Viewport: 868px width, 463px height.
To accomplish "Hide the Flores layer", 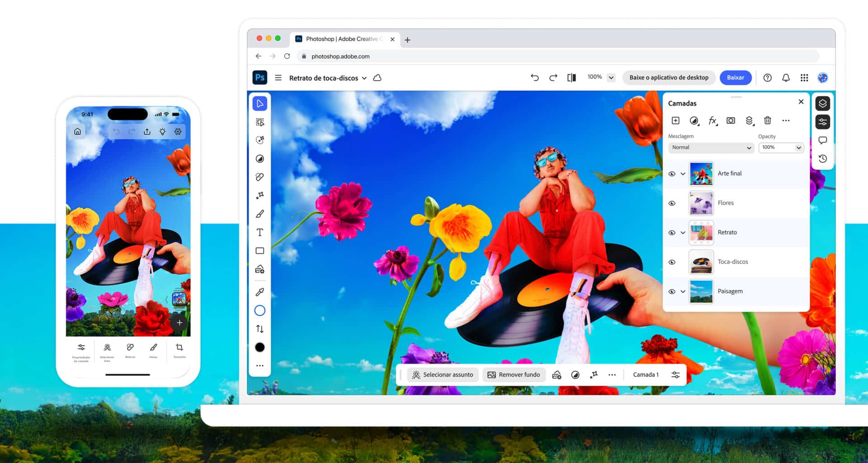I will [672, 203].
